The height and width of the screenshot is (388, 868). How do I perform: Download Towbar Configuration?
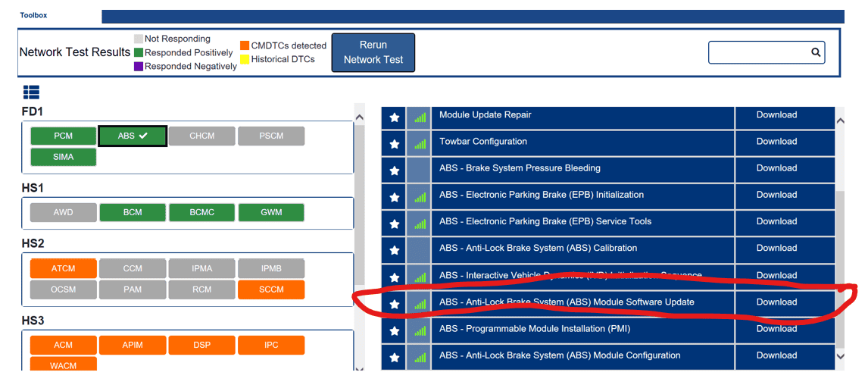[x=776, y=142]
